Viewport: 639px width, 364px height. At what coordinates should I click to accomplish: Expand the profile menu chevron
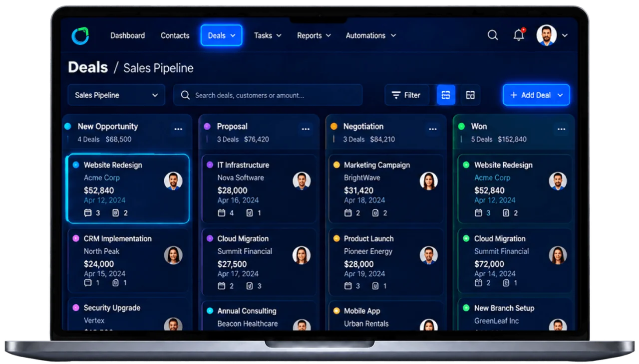pos(565,35)
